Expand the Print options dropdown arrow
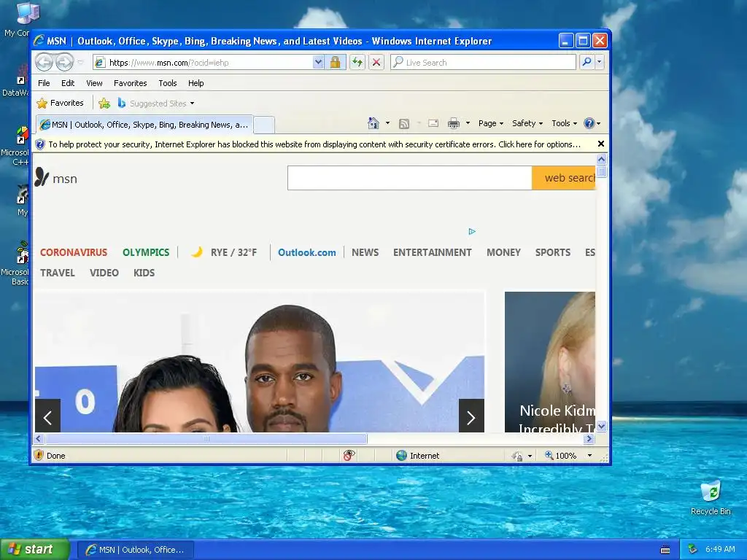This screenshot has width=747, height=560. [468, 123]
